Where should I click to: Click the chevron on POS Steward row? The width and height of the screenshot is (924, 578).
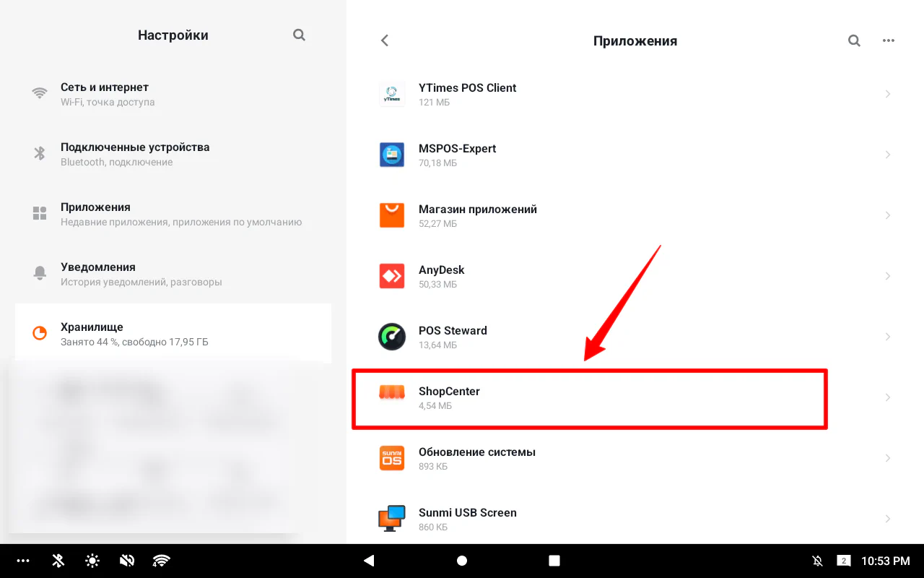pos(888,337)
